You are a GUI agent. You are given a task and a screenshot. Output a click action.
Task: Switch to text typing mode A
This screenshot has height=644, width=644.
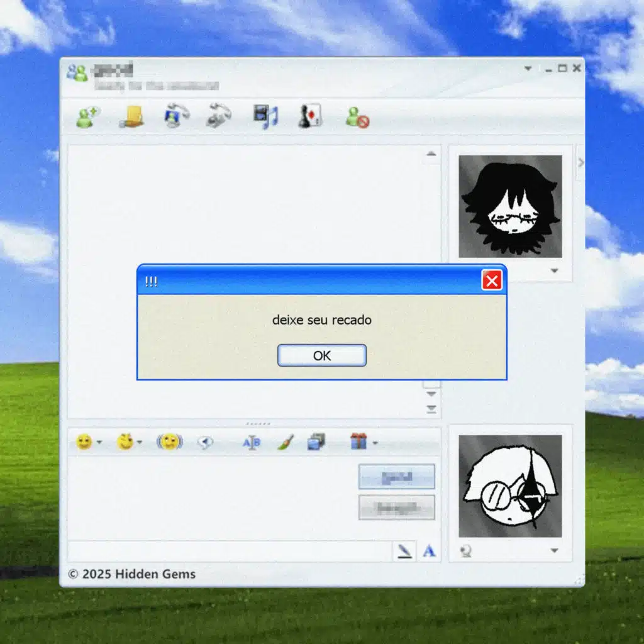429,552
